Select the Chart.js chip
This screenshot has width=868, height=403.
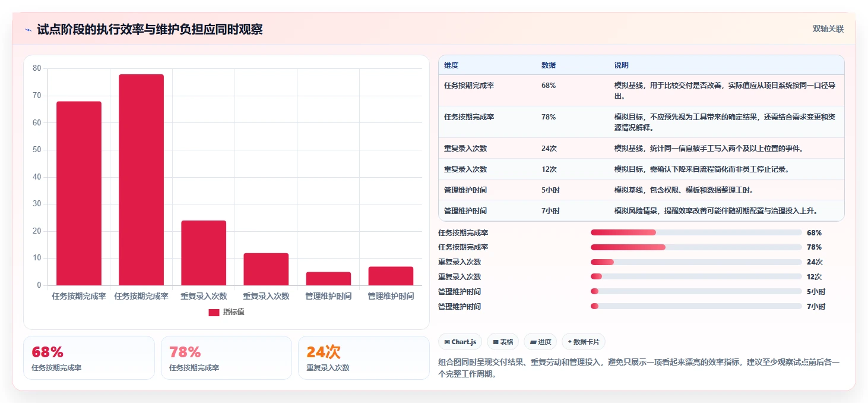[460, 342]
